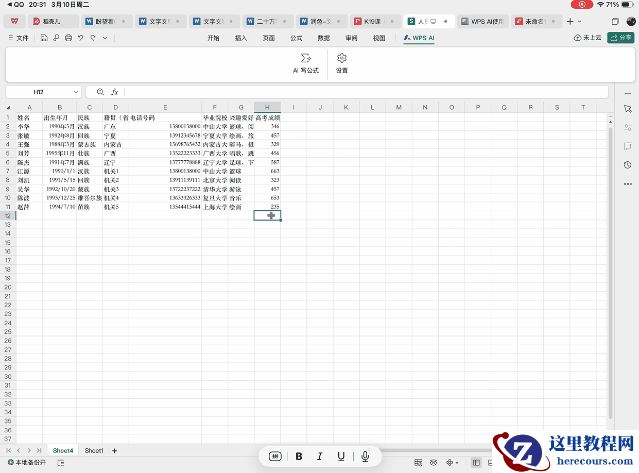Click cell containing 宁夏大学
This screenshot has width=639, height=473.
[x=214, y=135]
